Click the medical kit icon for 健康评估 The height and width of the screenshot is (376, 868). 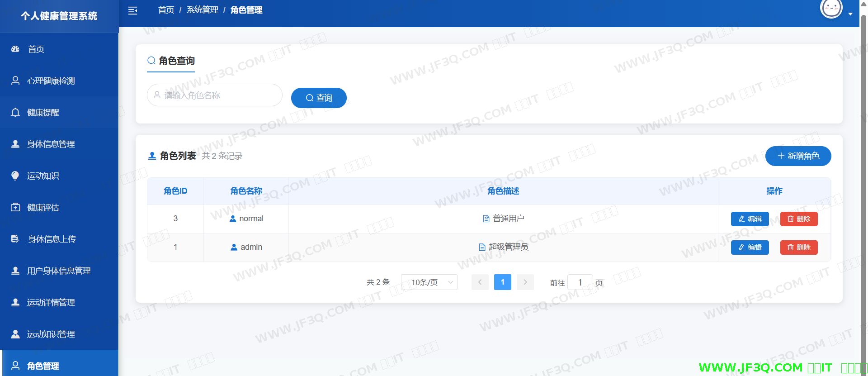[x=15, y=207]
